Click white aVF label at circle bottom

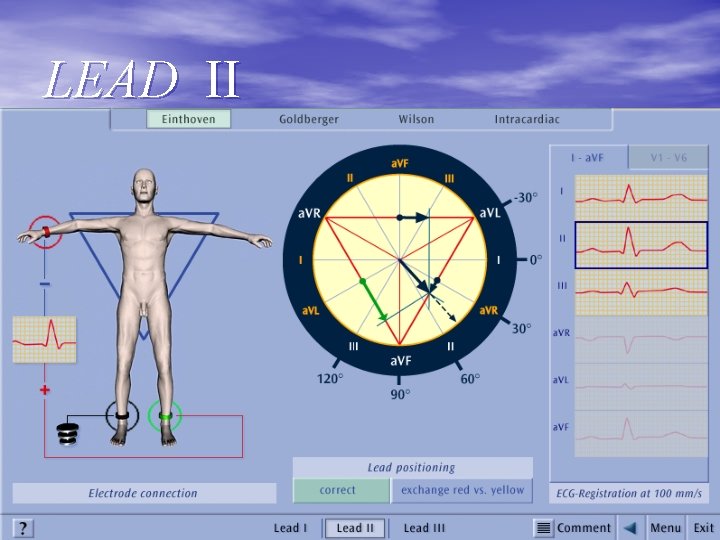[400, 361]
